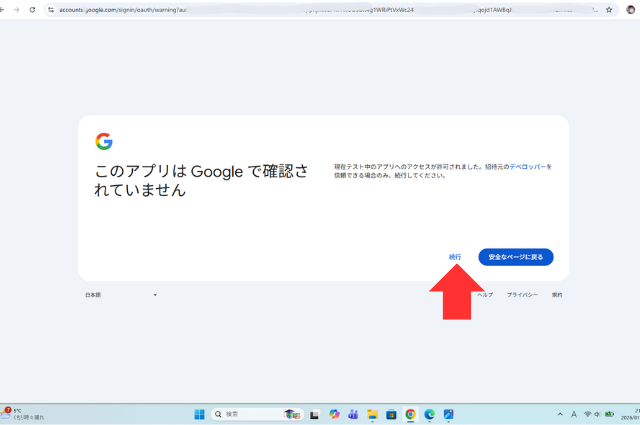640x425 pixels.
Task: Click the address bar URL field
Action: point(300,9)
